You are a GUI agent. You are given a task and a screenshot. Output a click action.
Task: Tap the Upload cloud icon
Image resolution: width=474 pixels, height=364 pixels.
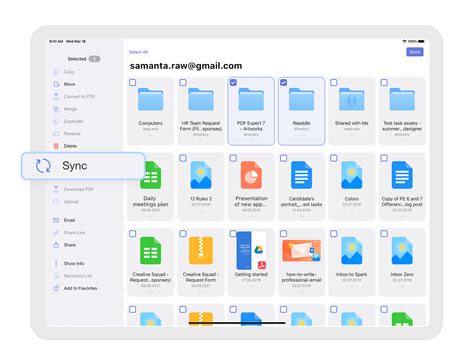56,201
